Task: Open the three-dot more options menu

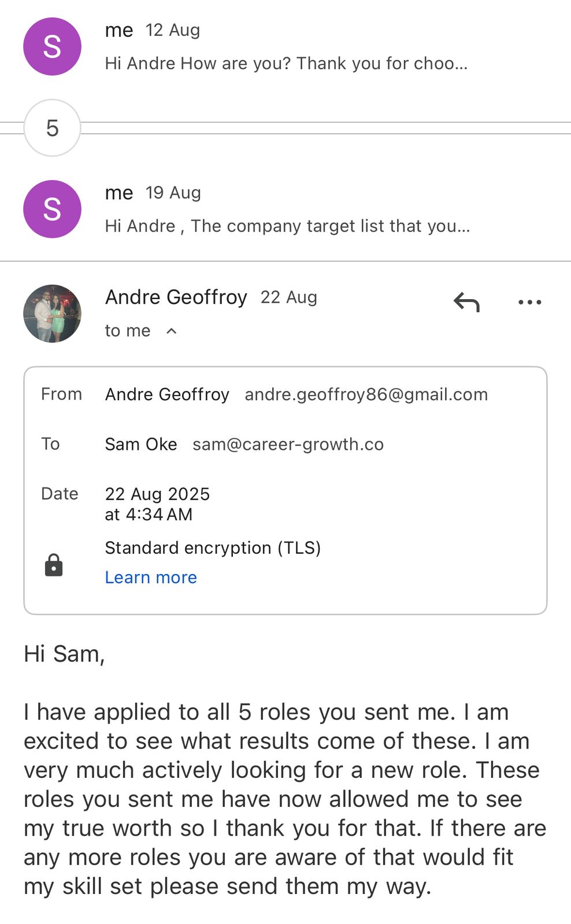Action: (x=529, y=301)
